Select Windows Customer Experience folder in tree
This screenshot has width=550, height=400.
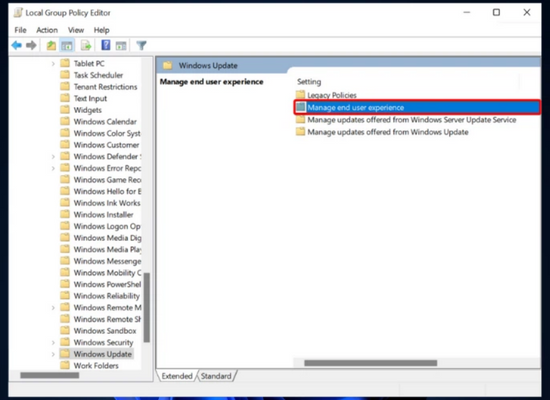(106, 145)
